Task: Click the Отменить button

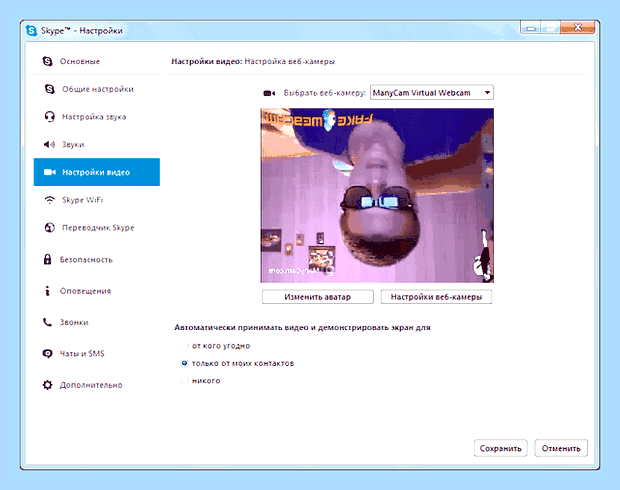Action: click(x=561, y=448)
